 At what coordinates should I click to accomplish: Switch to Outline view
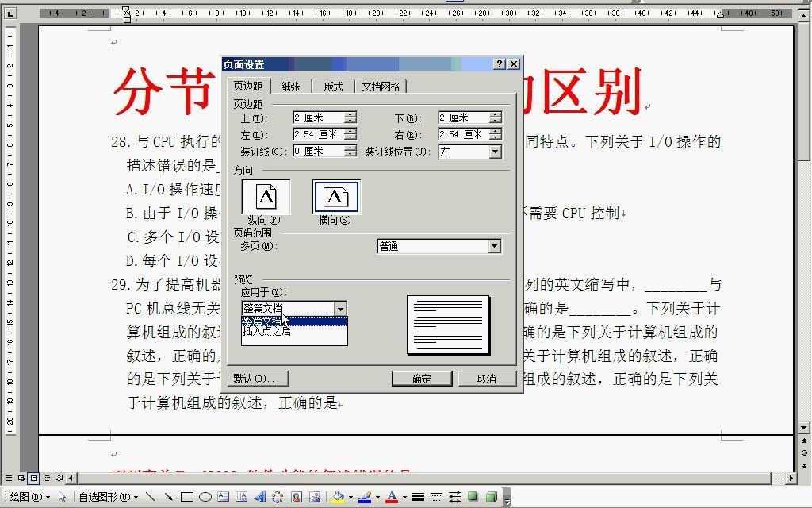pos(47,478)
